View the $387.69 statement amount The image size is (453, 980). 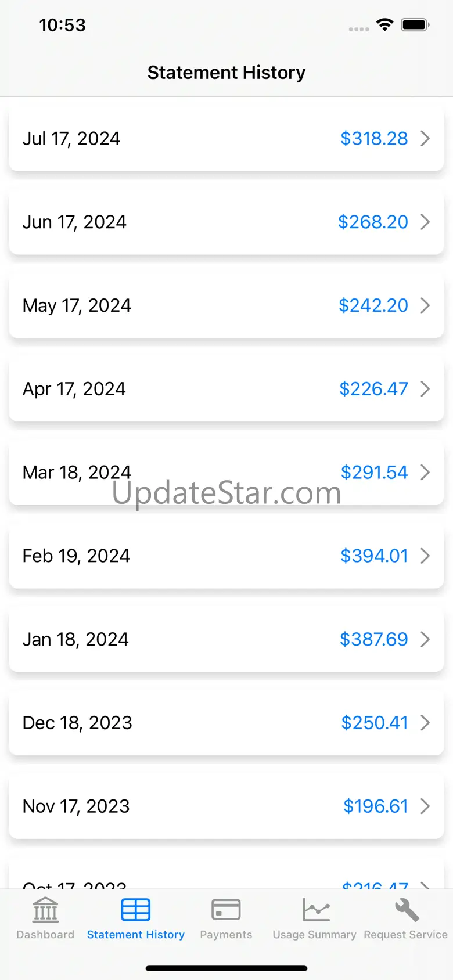pos(373,639)
